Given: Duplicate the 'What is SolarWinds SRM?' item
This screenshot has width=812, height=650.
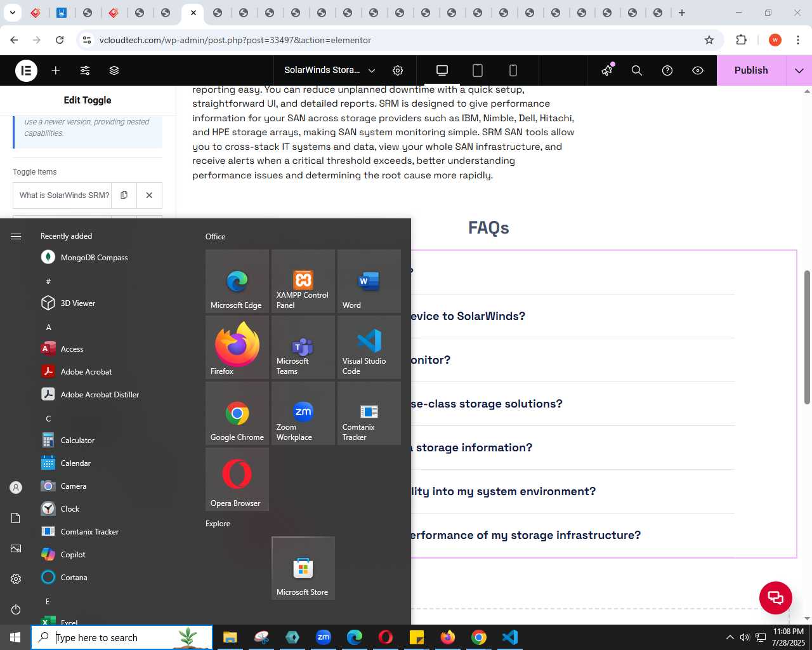Looking at the screenshot, I should [x=124, y=196].
